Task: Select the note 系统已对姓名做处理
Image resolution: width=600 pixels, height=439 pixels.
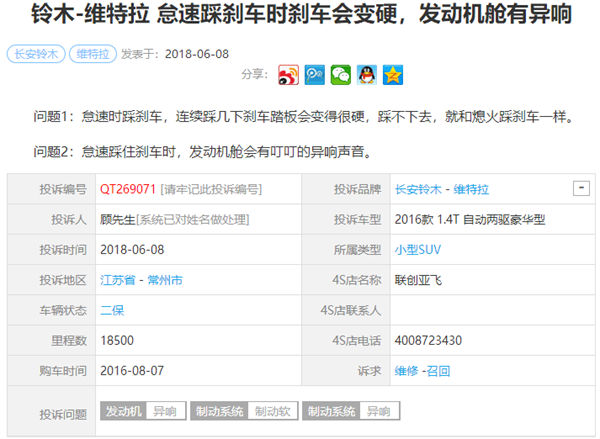Action: pyautogui.click(x=193, y=219)
